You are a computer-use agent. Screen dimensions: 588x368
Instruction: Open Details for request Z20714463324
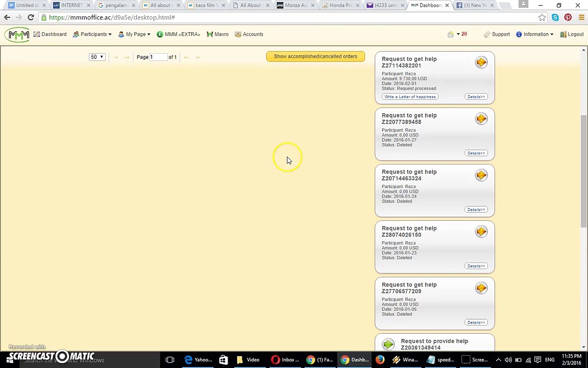476,209
